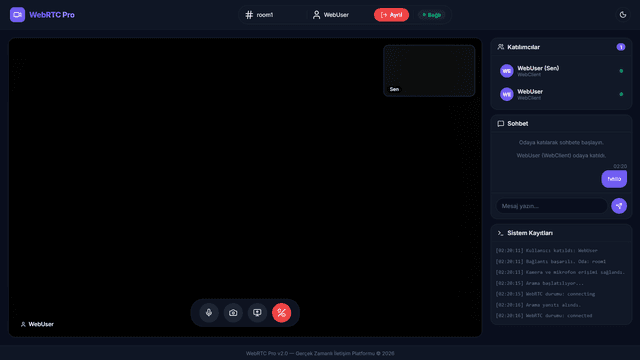Viewport: 640px width, 360px height.
Task: Toggle dark mode with moon icon
Action: pyautogui.click(x=623, y=15)
